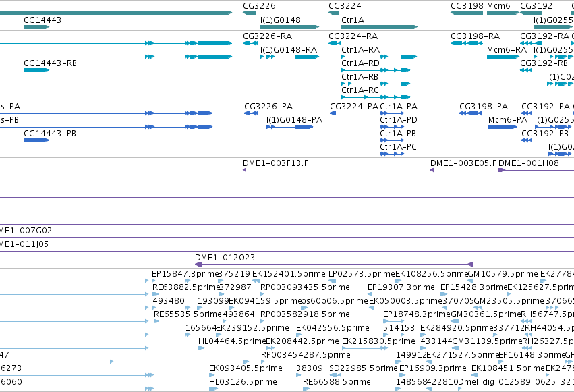
Task: Select protein CG3224-PA
Action: click(x=333, y=113)
